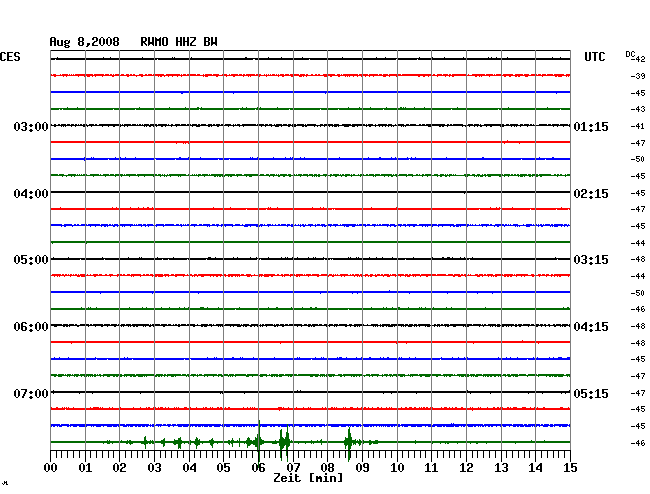Image resolution: width=650 pixels, height=494 pixels.
Task: Click the "05:15" UTC time label
Action: click(591, 393)
